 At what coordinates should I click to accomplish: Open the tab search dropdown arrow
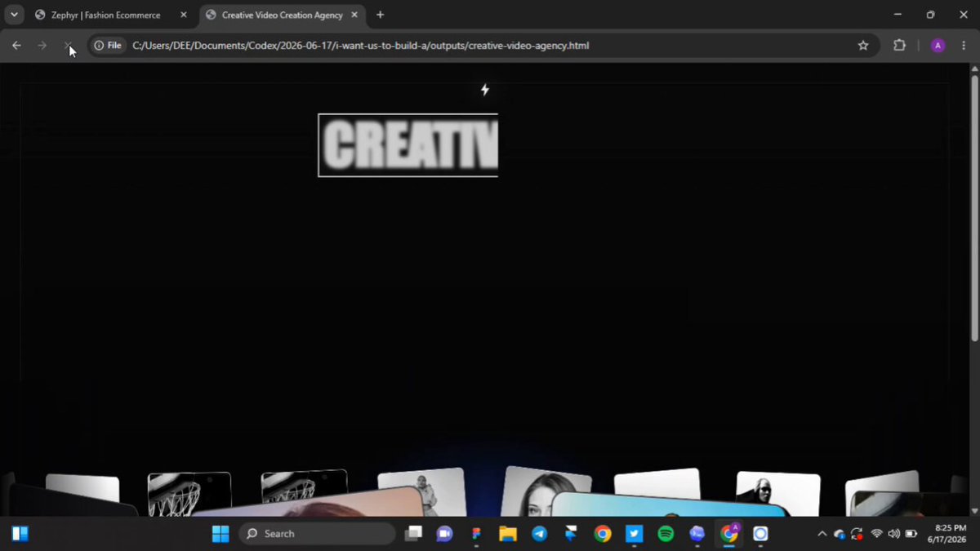(x=15, y=15)
